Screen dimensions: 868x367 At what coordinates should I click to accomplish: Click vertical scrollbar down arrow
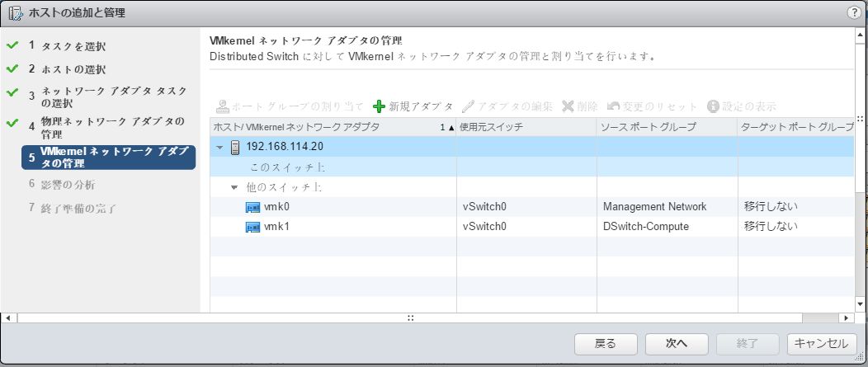pos(861,304)
